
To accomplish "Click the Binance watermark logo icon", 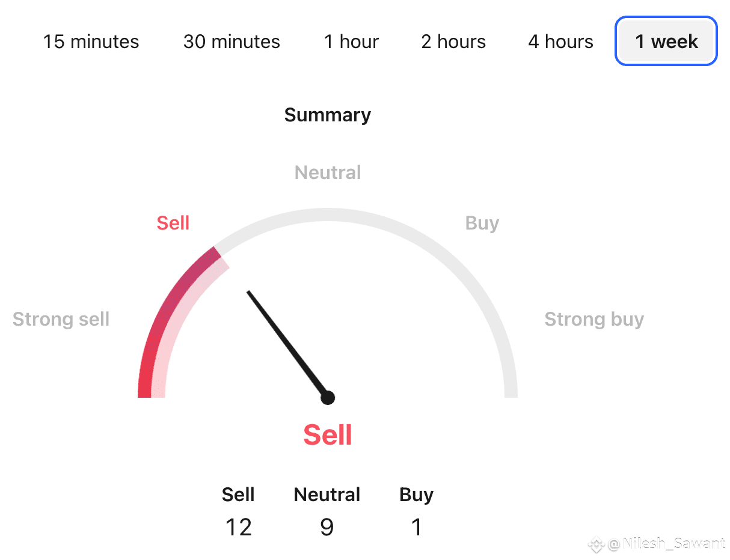I will 596,545.
